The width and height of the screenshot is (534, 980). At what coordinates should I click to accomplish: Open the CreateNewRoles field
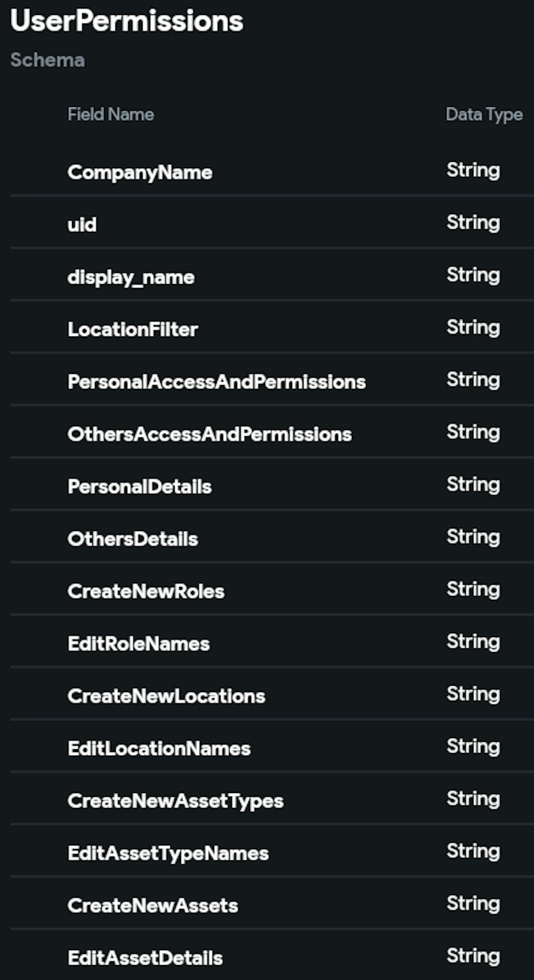click(146, 591)
